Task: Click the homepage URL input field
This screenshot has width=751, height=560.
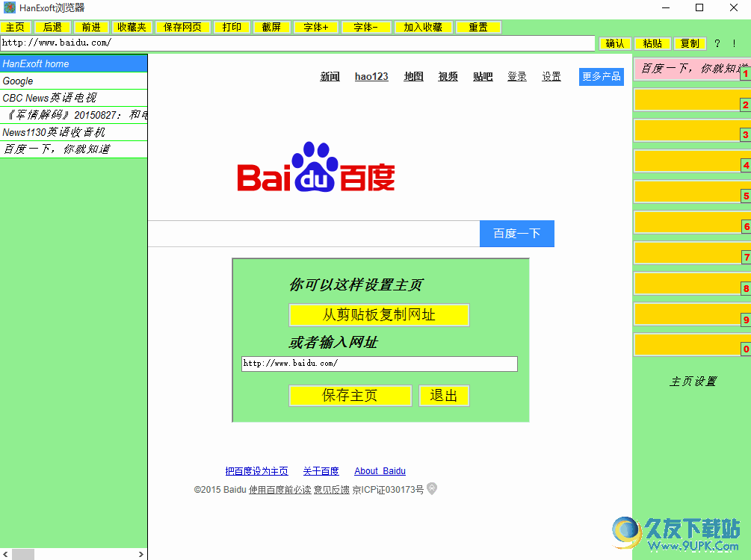Action: click(x=380, y=364)
